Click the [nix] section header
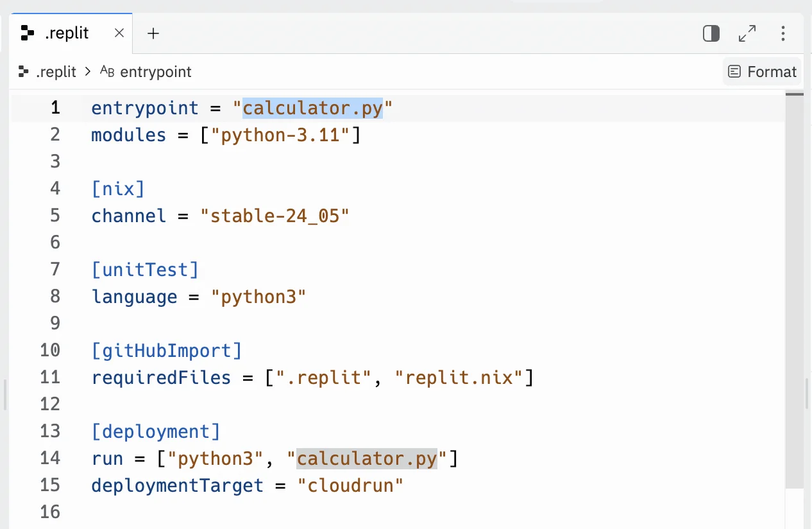812x529 pixels. pos(118,189)
